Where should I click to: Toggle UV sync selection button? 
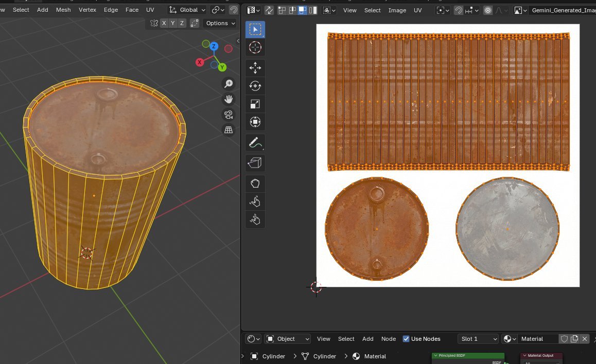tap(269, 10)
